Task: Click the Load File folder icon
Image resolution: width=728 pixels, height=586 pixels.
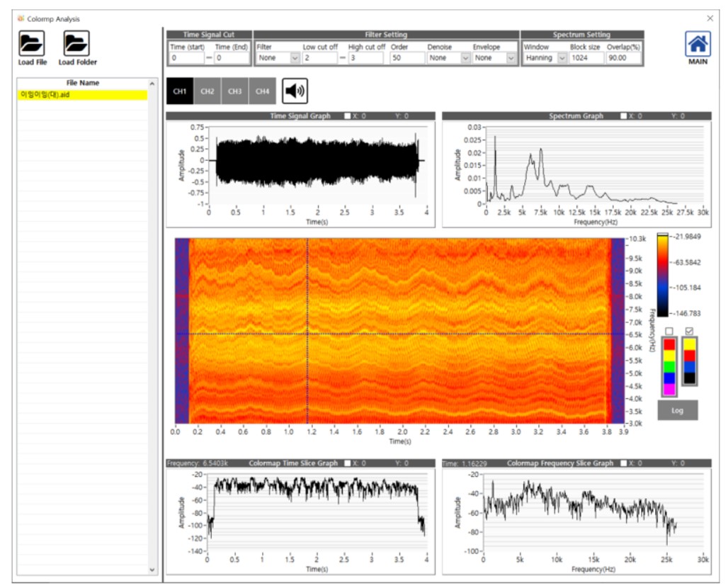Action: pos(32,44)
